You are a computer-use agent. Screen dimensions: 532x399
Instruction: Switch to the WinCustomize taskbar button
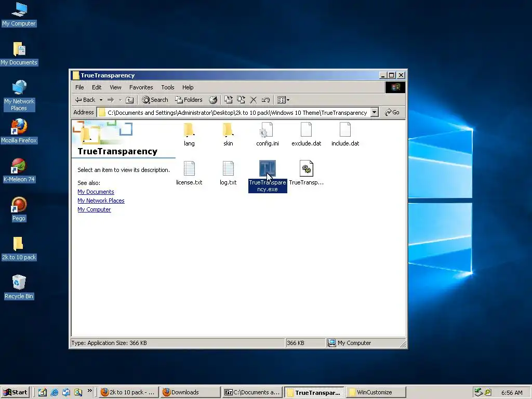pos(376,392)
